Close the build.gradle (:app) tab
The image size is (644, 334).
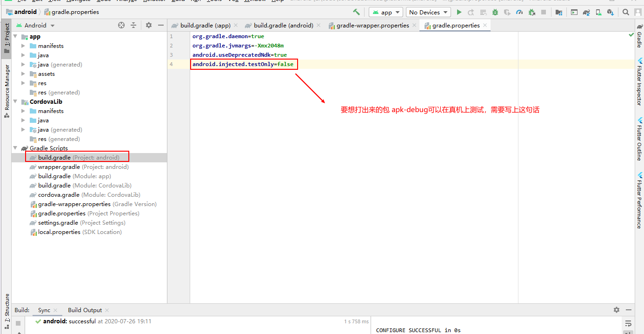click(x=235, y=25)
